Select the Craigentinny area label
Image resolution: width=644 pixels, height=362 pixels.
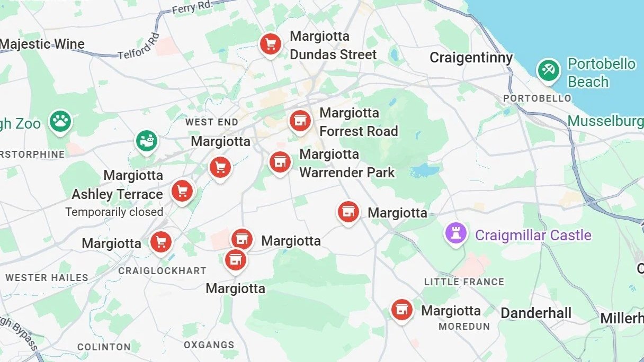point(471,58)
